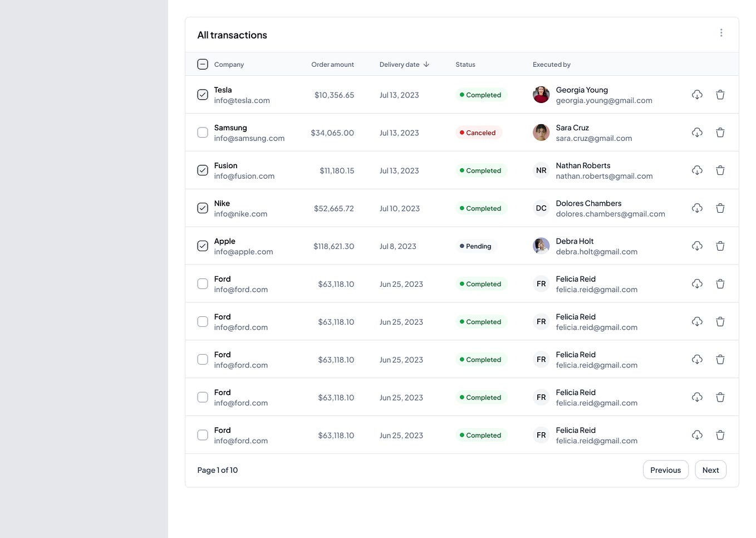Delete the Nike transaction
Viewport: 756px width, 538px height.
pyautogui.click(x=720, y=208)
